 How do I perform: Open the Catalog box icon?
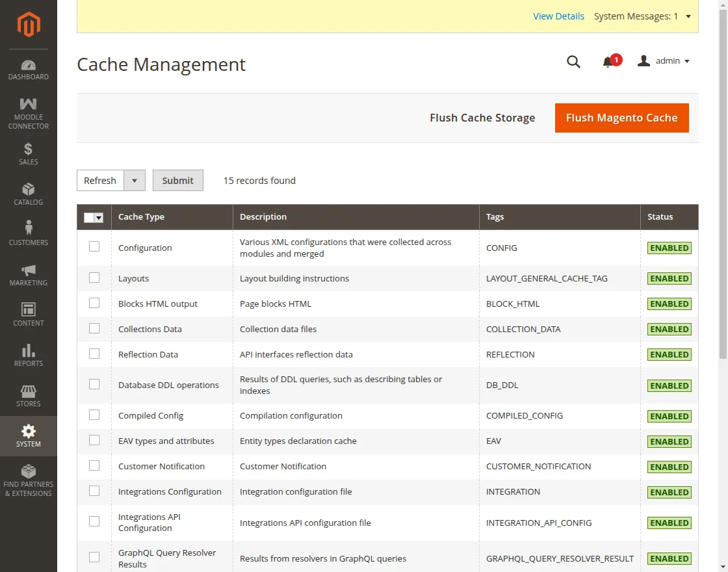(x=29, y=189)
